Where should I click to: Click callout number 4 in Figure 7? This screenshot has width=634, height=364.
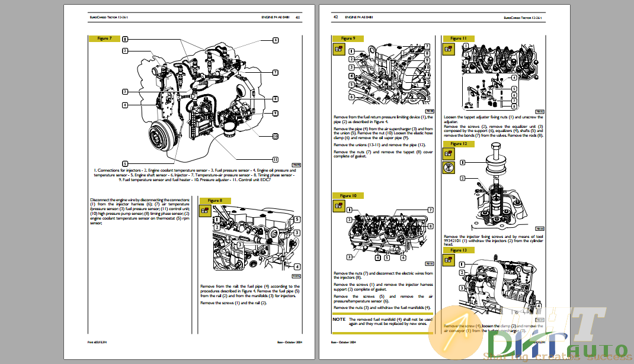coord(125,105)
